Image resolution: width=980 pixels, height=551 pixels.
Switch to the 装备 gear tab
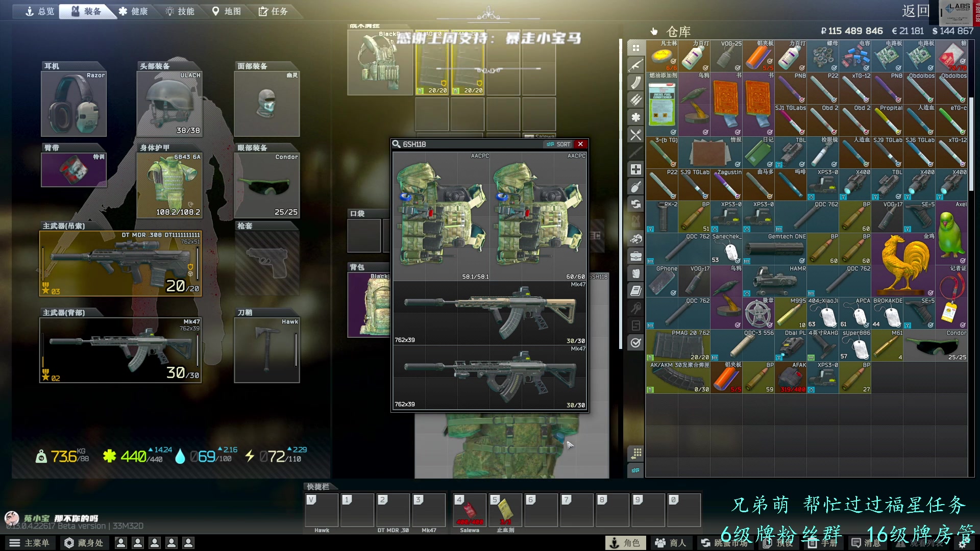pos(86,11)
